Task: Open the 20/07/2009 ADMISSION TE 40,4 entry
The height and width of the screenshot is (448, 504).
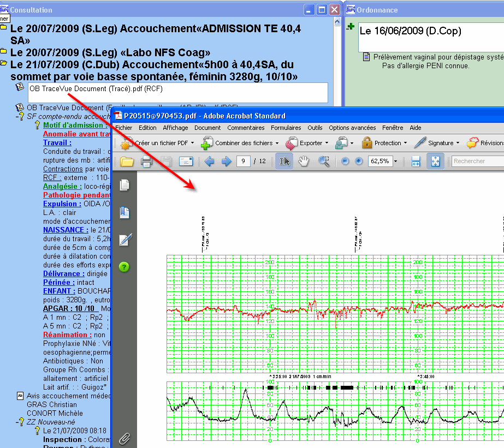Action: pyautogui.click(x=156, y=34)
